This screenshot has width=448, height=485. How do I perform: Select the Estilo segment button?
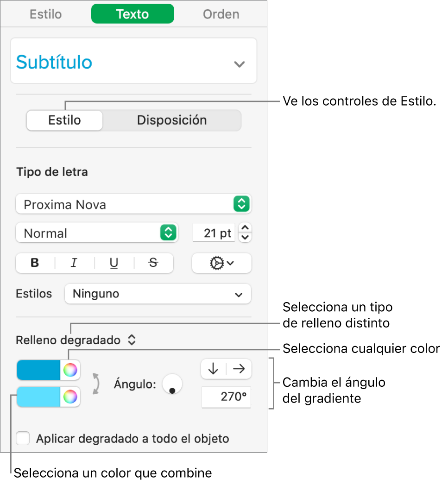coord(64,120)
